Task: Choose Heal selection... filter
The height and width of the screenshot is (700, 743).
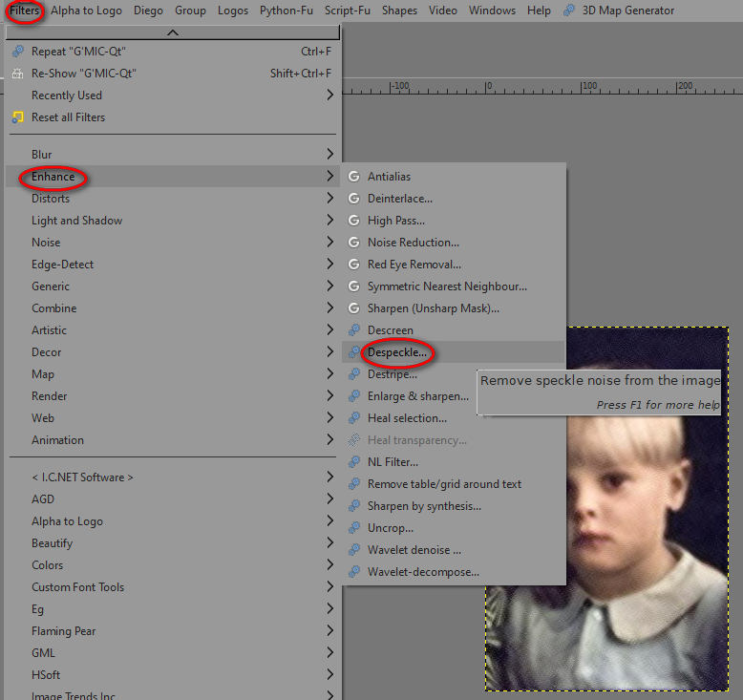Action: [454, 418]
